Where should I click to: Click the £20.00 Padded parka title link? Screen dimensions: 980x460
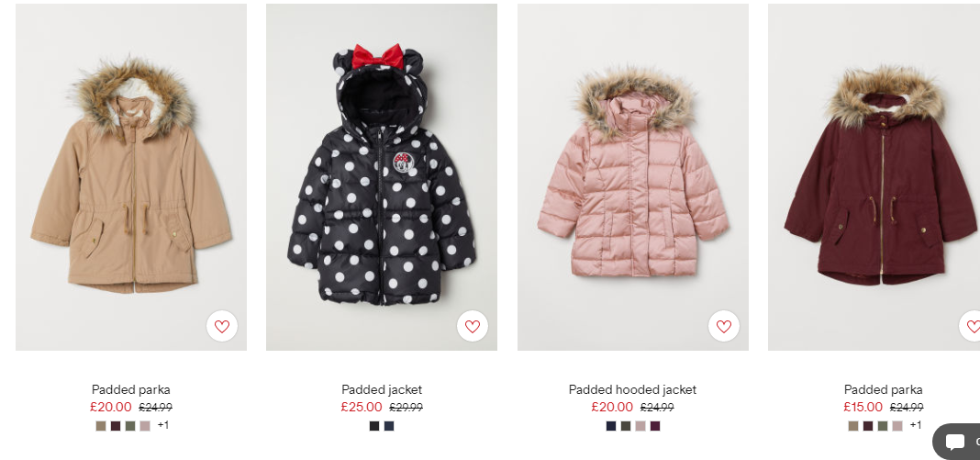click(x=131, y=389)
